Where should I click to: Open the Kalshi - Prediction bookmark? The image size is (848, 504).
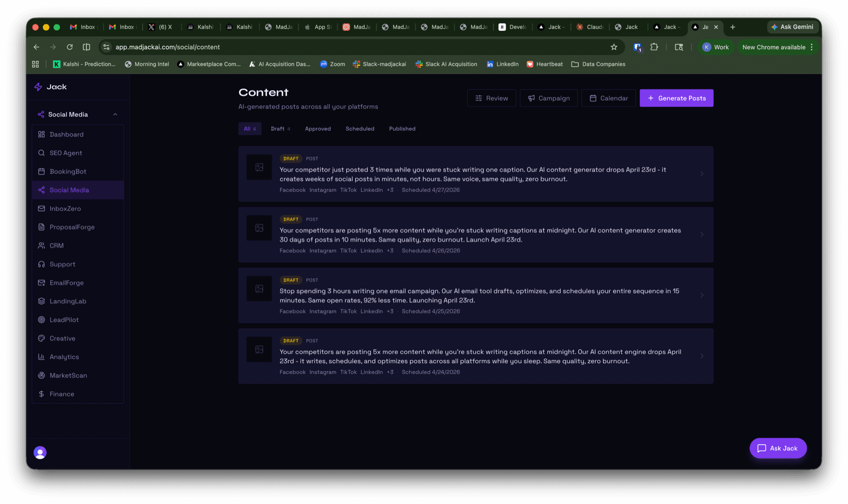pyautogui.click(x=84, y=64)
